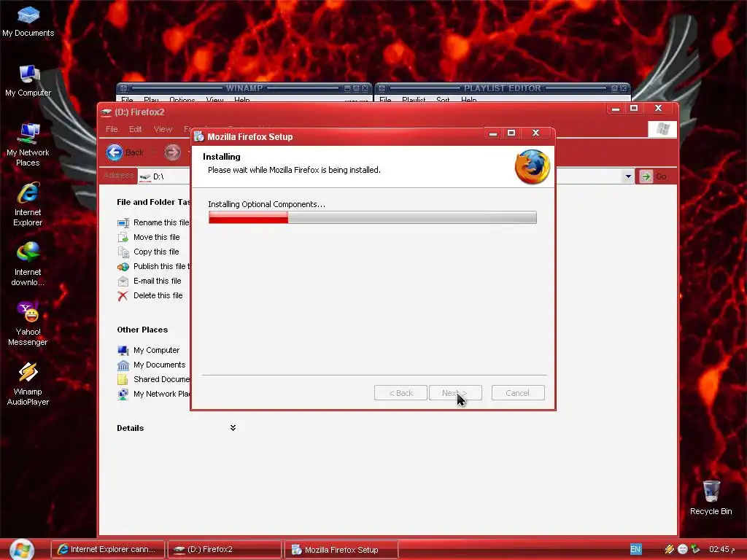Click E-mail this file icon
Viewport: 747px width, 560px height.
click(123, 281)
